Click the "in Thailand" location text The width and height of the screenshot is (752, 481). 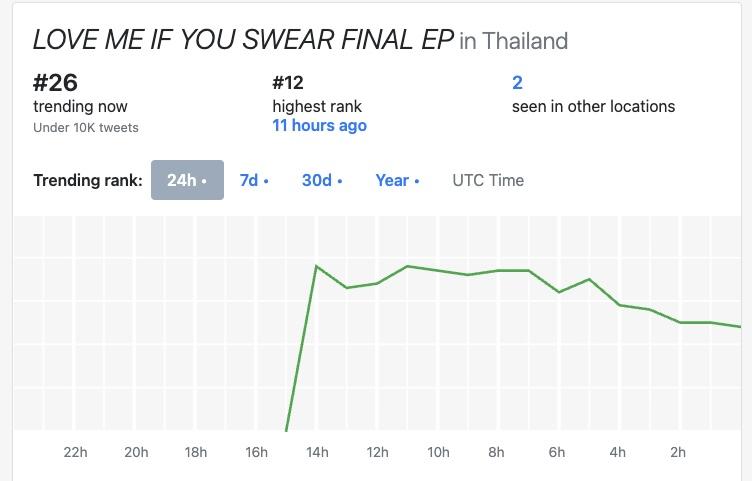[513, 41]
